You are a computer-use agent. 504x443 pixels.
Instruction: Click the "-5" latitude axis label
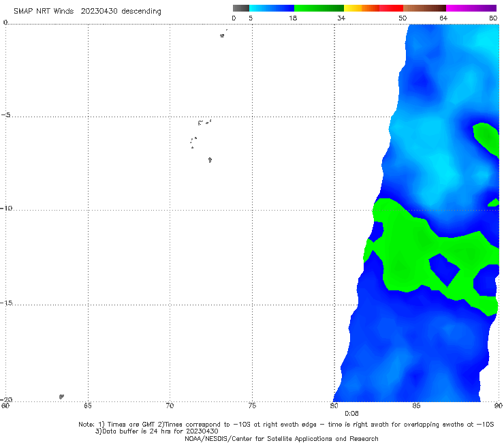[x=6, y=115]
